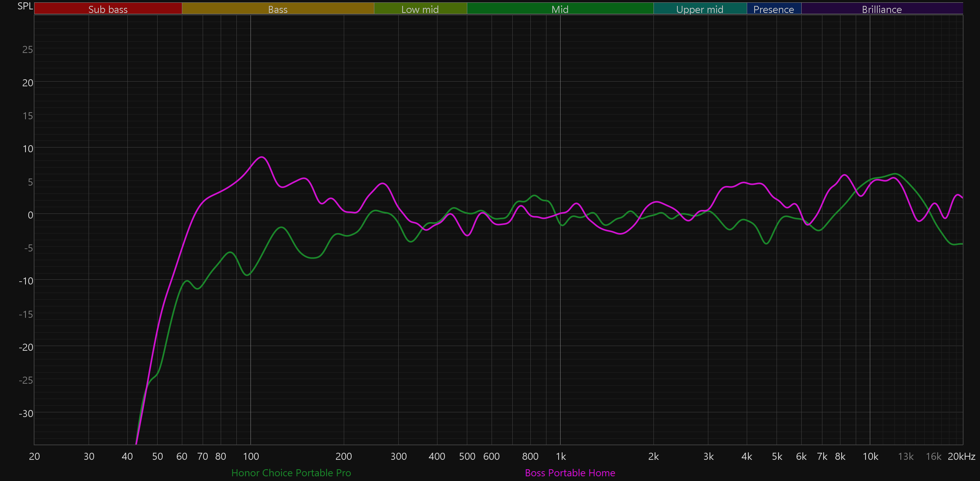Select the Presence band label
Screen dimensions: 980x481
[773, 9]
